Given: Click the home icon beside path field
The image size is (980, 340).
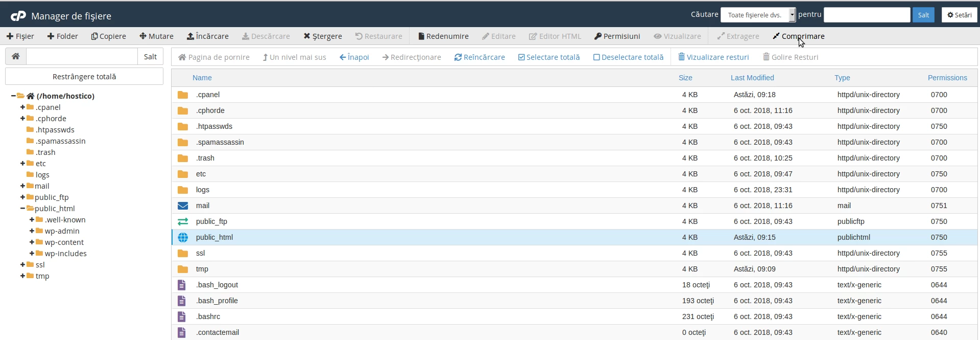Looking at the screenshot, I should point(16,56).
